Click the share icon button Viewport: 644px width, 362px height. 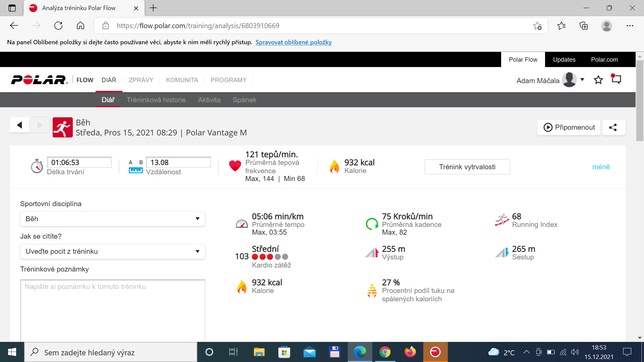tap(613, 127)
